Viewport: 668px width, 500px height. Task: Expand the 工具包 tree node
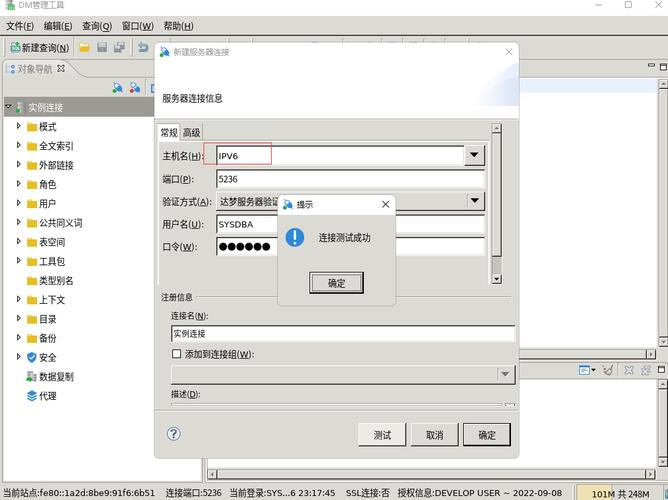18,260
